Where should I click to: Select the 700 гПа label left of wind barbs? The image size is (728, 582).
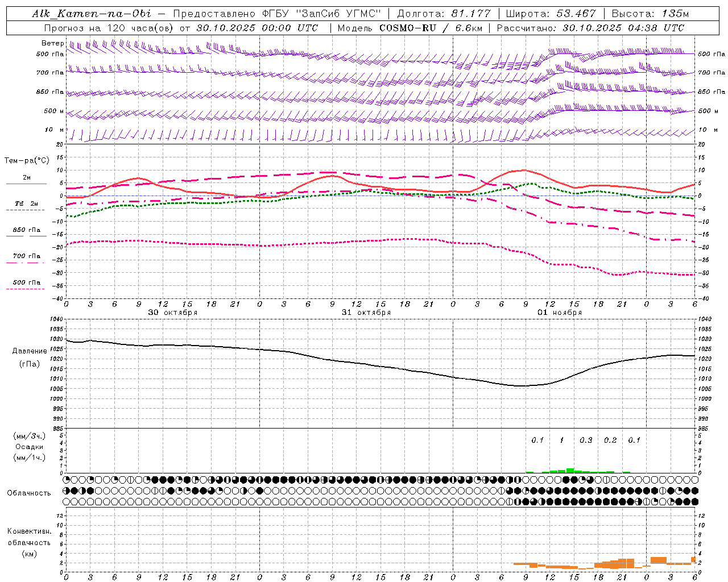point(50,73)
